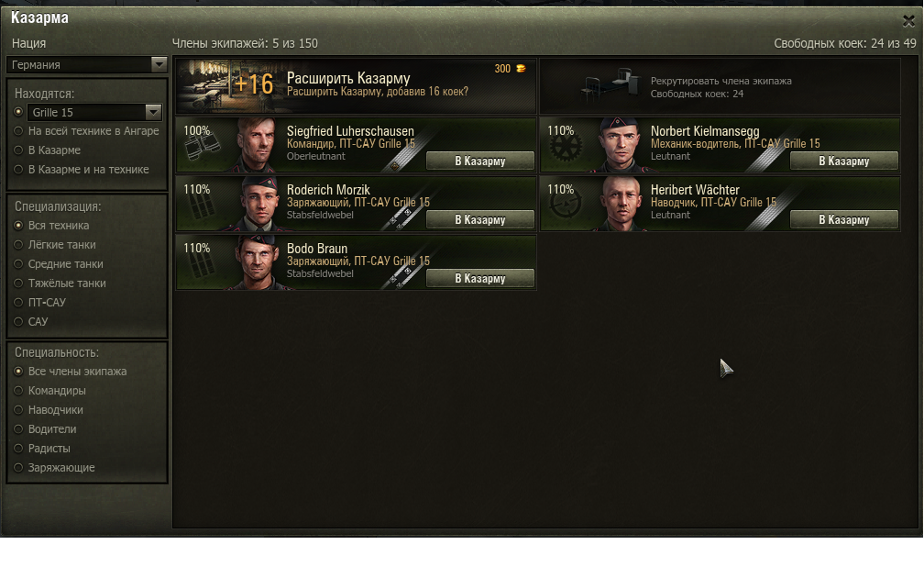Click 'Рекрутировать члена экипажа' recruit slot
Screen dimensions: 924x578
point(720,86)
